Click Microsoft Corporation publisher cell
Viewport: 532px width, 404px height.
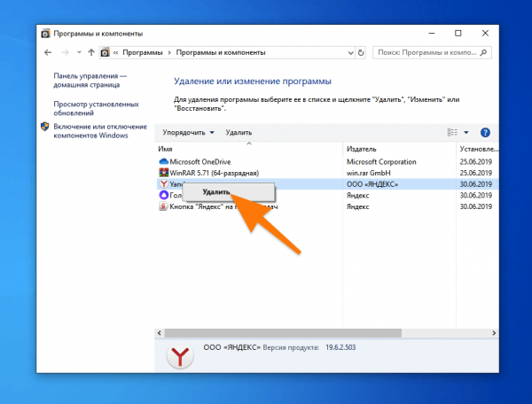(x=381, y=162)
